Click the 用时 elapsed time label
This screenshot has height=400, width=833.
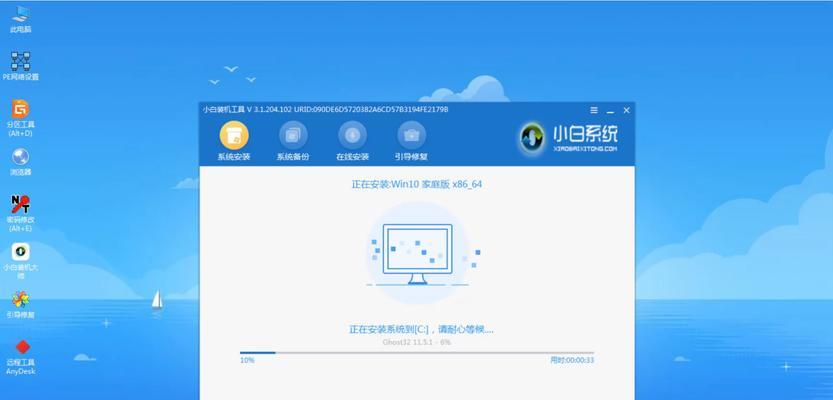click(572, 360)
